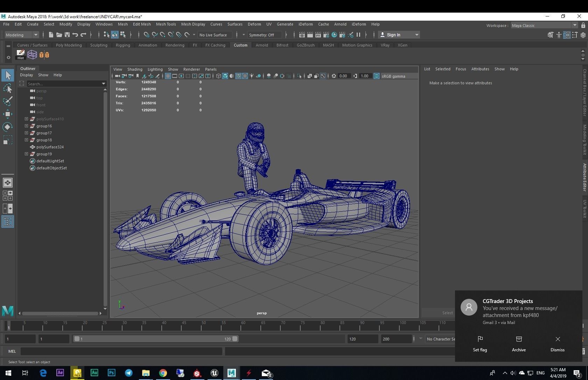Click the Outliner horizontal scrollbar

(60, 313)
